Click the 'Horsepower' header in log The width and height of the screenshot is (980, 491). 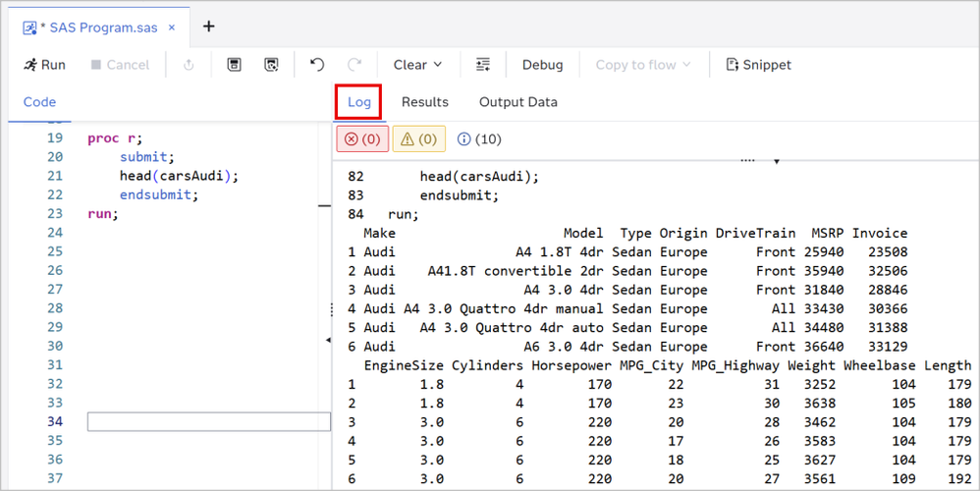pos(572,365)
